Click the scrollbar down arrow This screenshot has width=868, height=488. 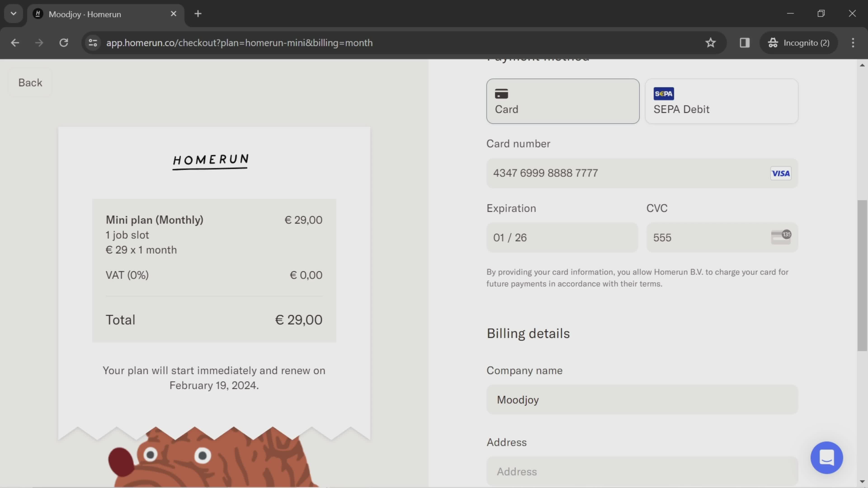[x=862, y=482]
